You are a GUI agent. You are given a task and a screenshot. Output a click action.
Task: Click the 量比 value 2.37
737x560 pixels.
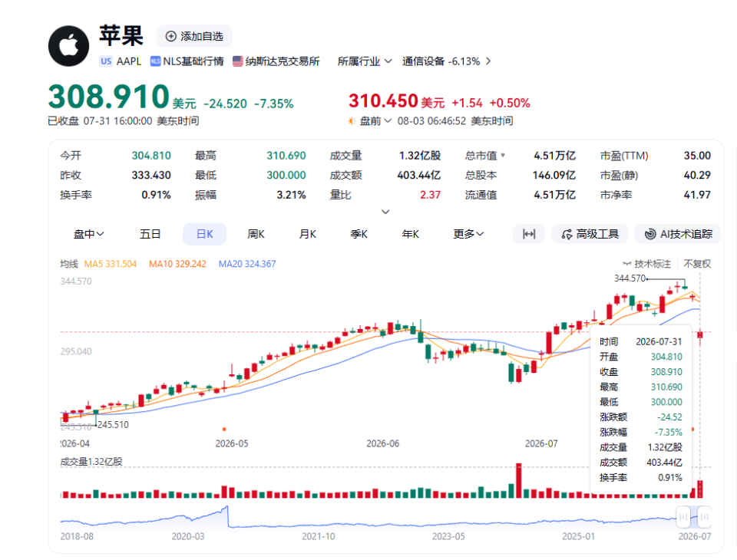point(430,195)
